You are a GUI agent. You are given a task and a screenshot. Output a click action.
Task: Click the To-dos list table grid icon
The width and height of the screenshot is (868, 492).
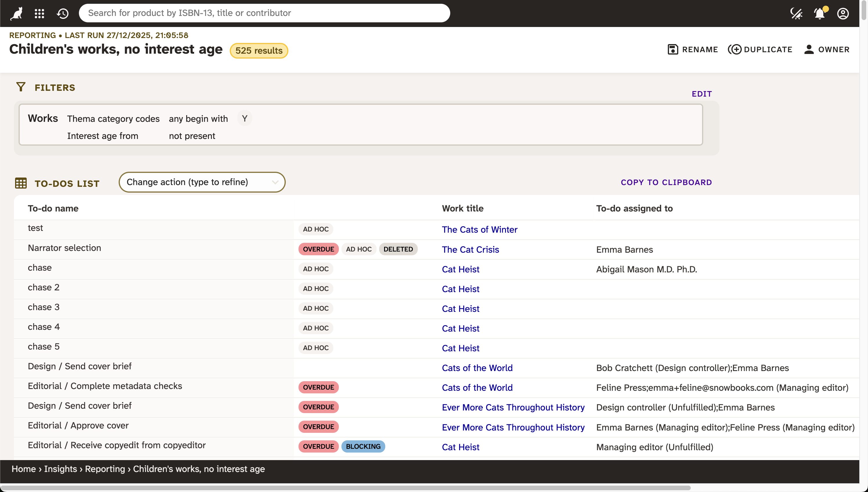pos(21,183)
